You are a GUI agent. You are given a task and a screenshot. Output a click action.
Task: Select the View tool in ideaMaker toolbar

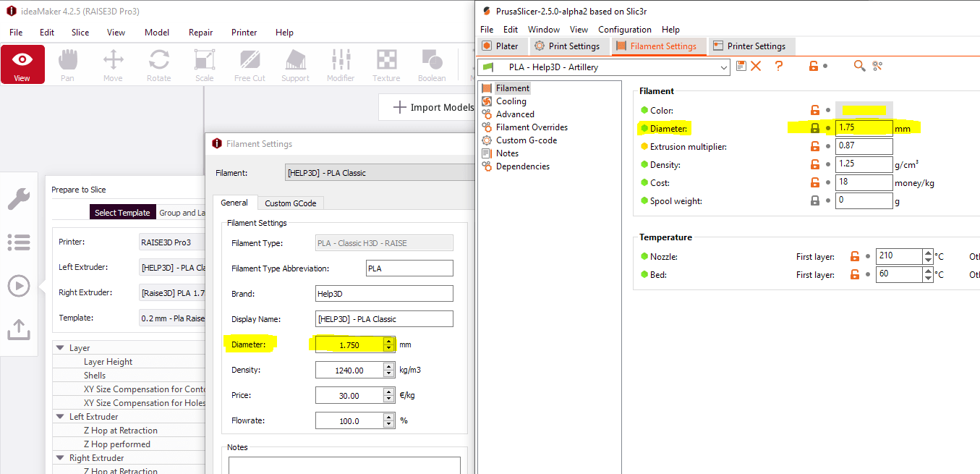pyautogui.click(x=22, y=64)
